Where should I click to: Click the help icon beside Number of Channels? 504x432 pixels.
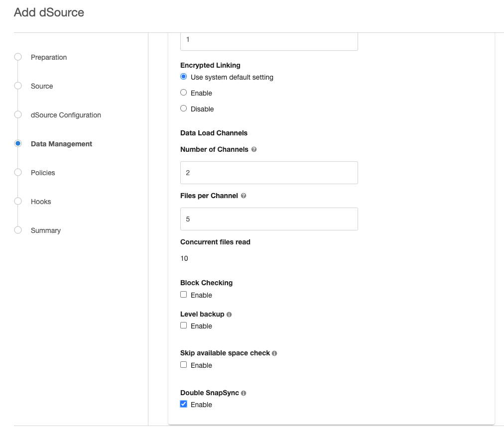(x=254, y=149)
